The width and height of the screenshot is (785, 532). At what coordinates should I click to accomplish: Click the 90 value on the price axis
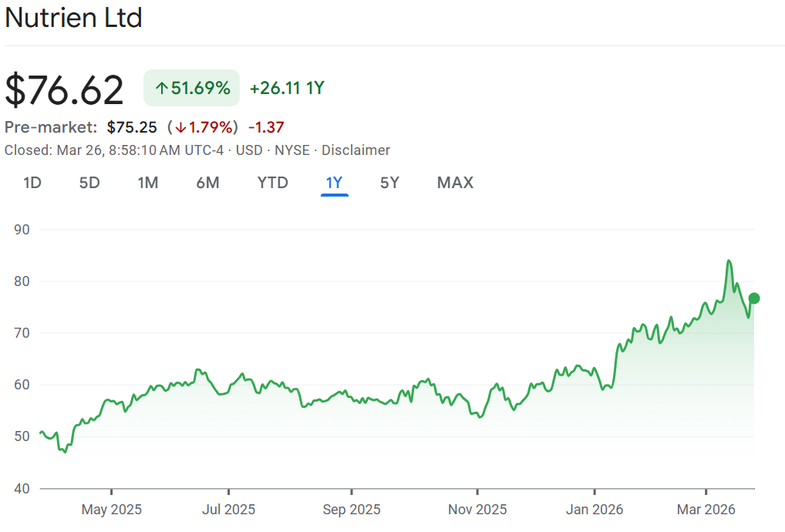click(21, 230)
